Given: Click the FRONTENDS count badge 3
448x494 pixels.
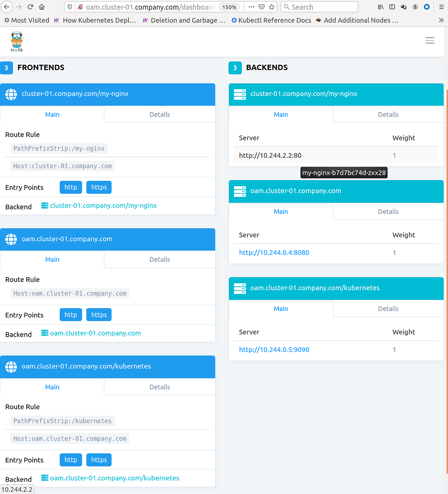Looking at the screenshot, I should pyautogui.click(x=6, y=68).
